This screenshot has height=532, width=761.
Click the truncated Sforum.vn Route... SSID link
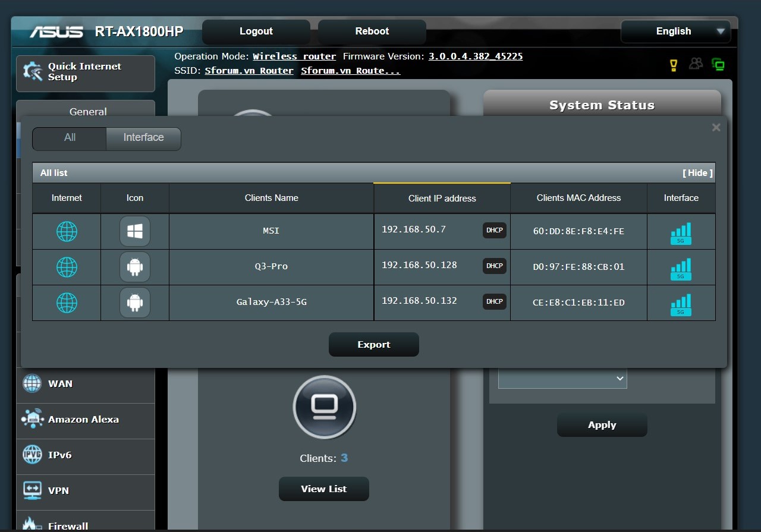[x=351, y=71]
